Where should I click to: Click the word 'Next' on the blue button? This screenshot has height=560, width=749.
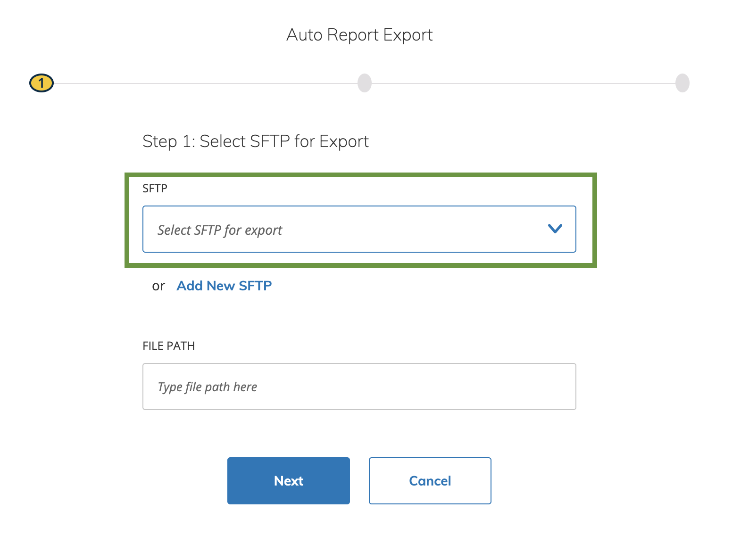[x=288, y=481]
